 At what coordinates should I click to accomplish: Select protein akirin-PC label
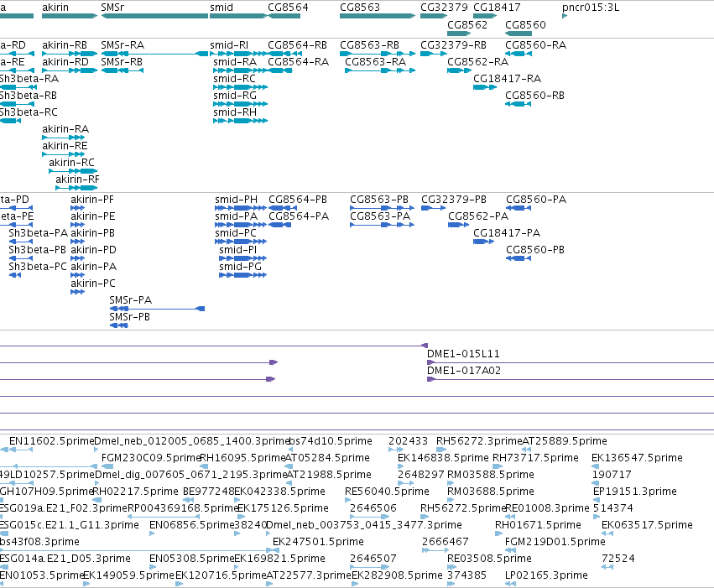pos(93,284)
